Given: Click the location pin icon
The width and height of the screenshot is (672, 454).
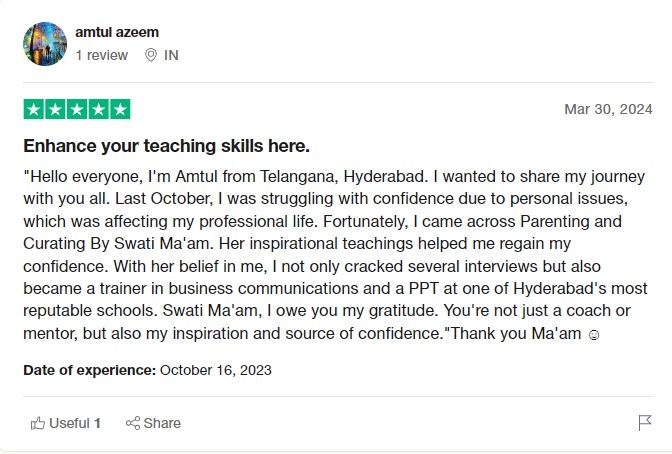Looking at the screenshot, I should coord(151,55).
